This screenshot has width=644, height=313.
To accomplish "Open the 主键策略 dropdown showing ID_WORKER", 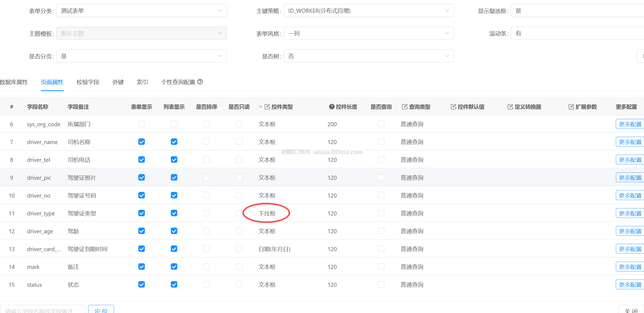I will coord(369,11).
